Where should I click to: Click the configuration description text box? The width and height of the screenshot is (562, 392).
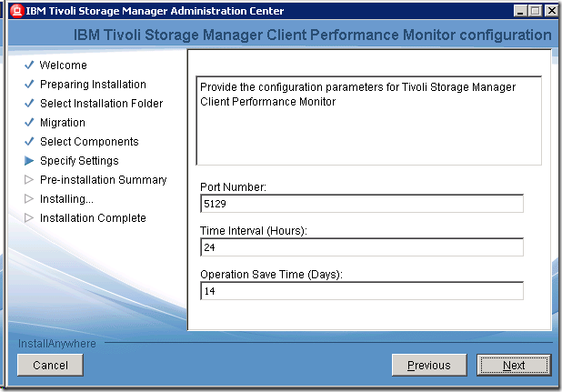pos(368,120)
